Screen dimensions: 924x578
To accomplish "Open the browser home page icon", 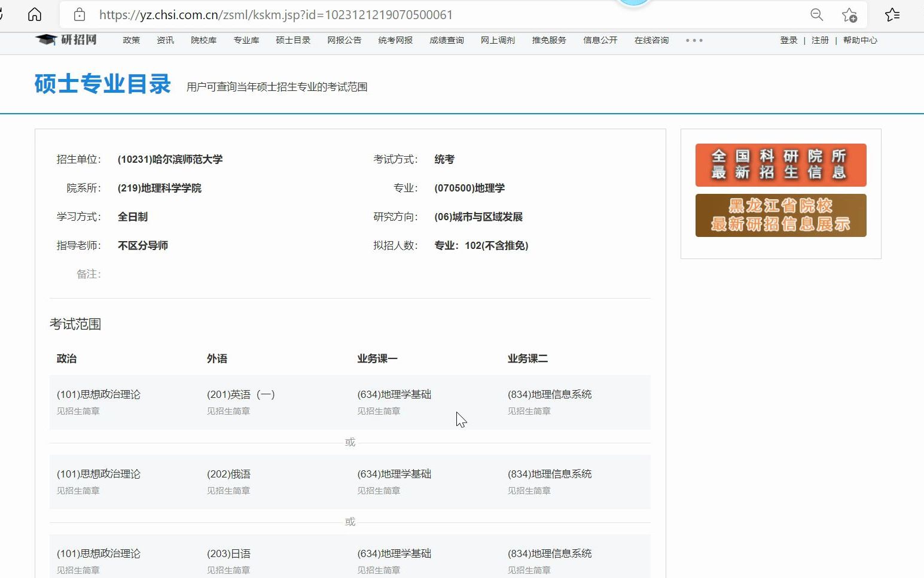I will click(34, 14).
